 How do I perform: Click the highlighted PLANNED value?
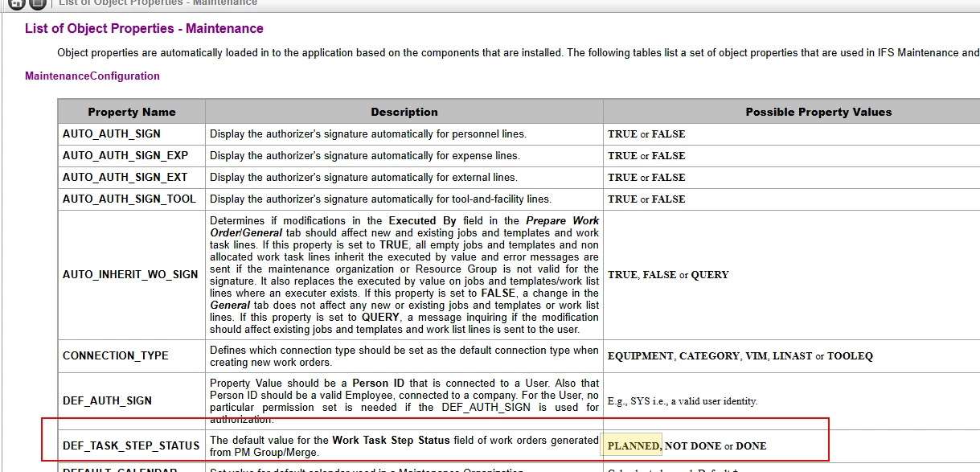point(634,446)
